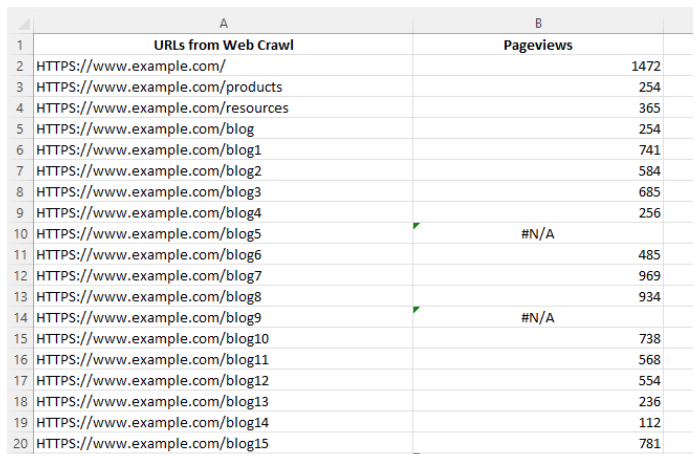Select the pageviews value 1472
Image resolution: width=695 pixels, height=457 pixels.
pyautogui.click(x=538, y=66)
